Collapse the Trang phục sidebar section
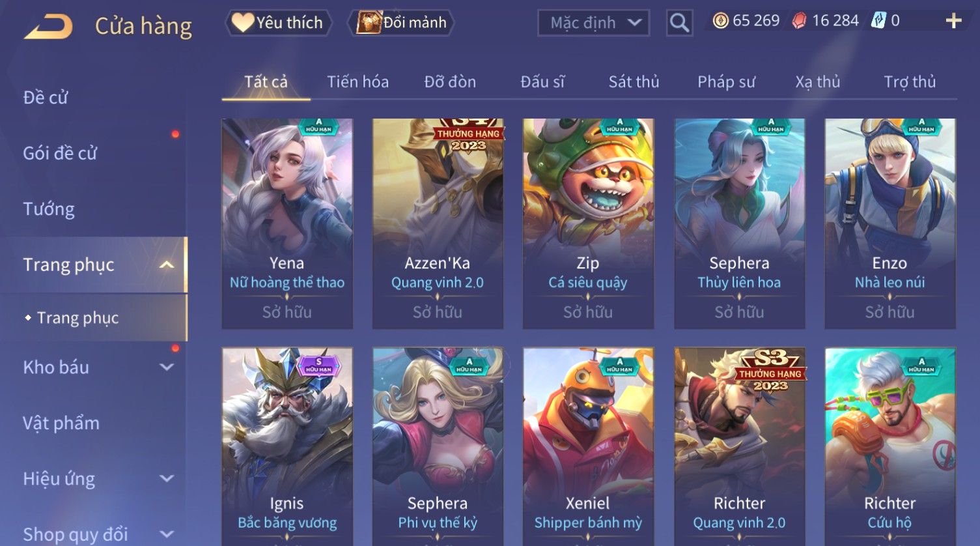Image resolution: width=980 pixels, height=546 pixels. (x=167, y=265)
